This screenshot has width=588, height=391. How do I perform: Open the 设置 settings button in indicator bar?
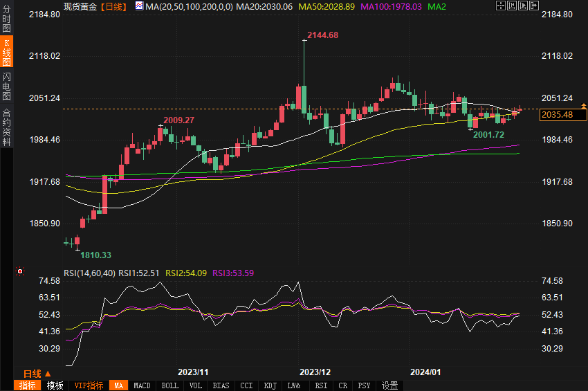coord(390,385)
